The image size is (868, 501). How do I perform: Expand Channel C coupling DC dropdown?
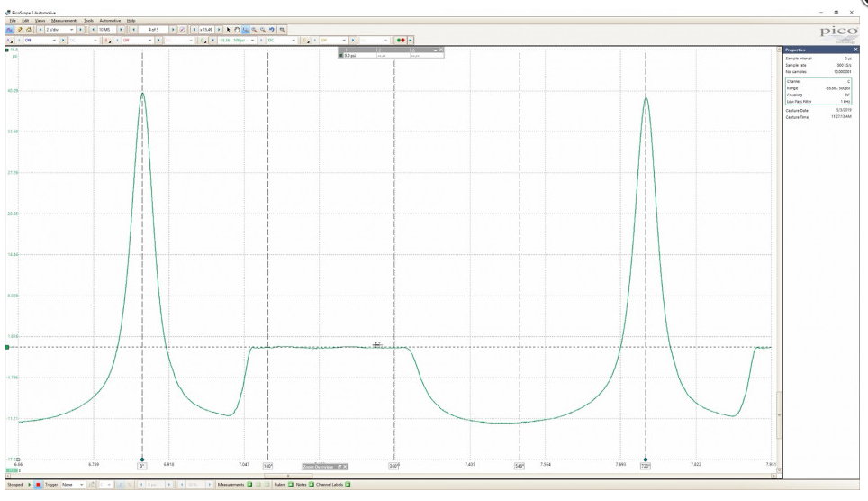294,40
